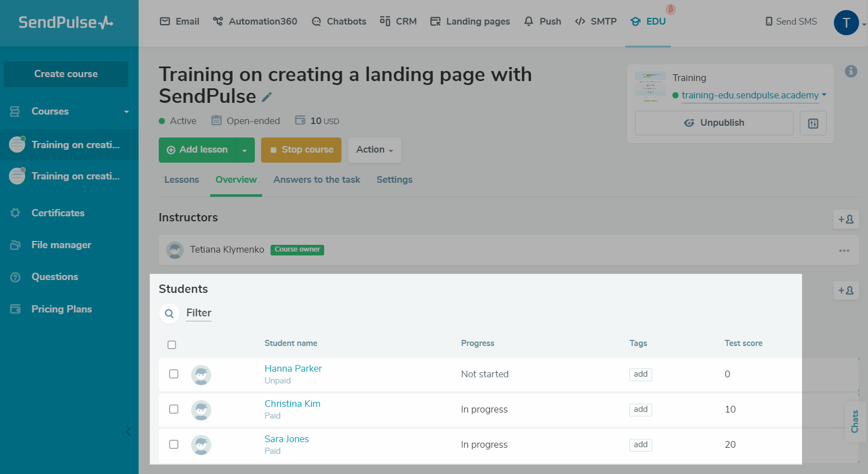
Task: Open the Action dropdown menu
Action: point(374,150)
